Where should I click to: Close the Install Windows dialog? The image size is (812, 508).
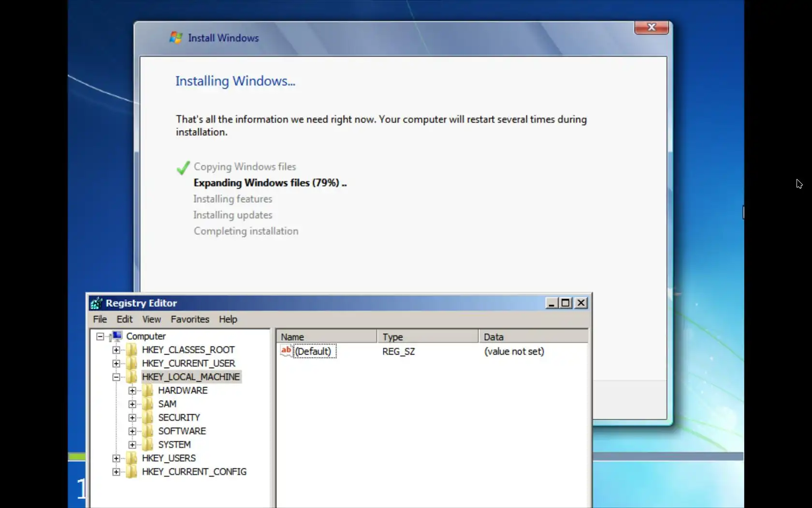[x=652, y=27]
